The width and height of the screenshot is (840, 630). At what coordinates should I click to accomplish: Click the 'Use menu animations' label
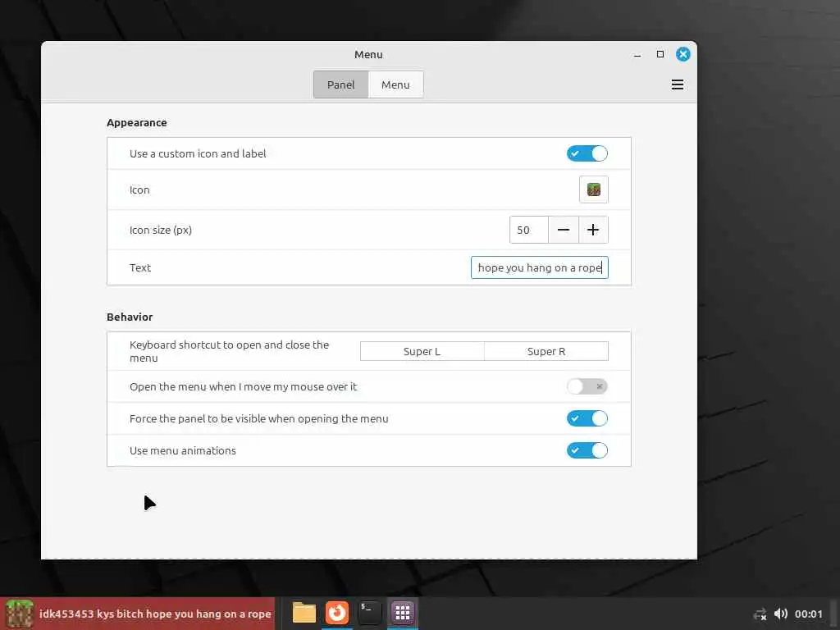click(x=183, y=450)
